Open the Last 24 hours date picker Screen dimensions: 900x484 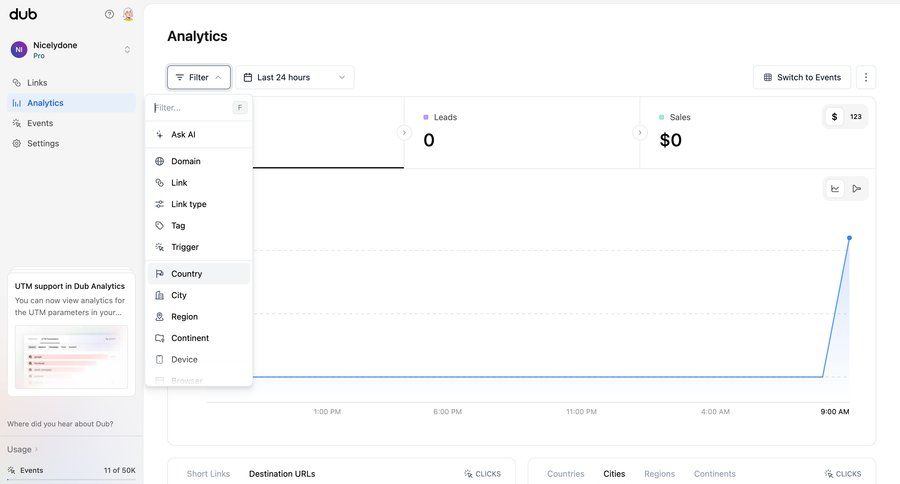[294, 77]
